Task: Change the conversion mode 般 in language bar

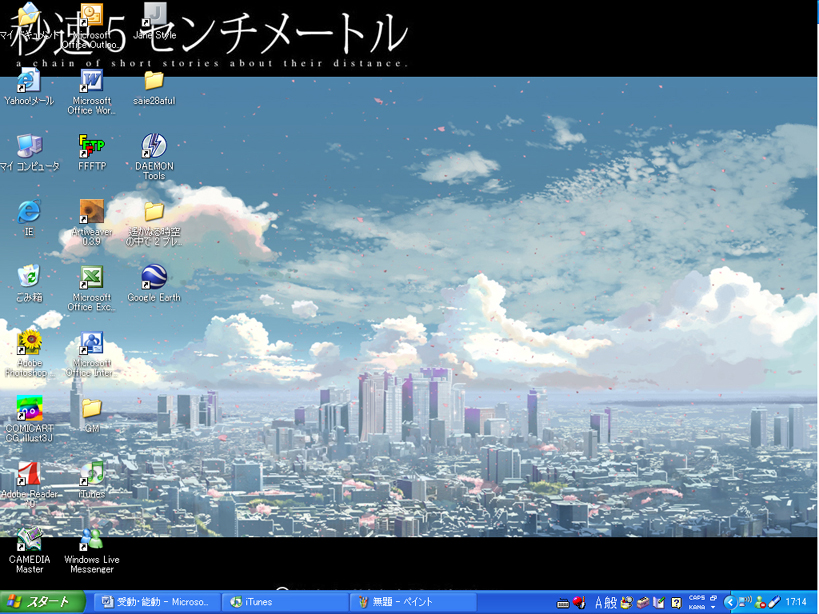Action: [x=611, y=603]
